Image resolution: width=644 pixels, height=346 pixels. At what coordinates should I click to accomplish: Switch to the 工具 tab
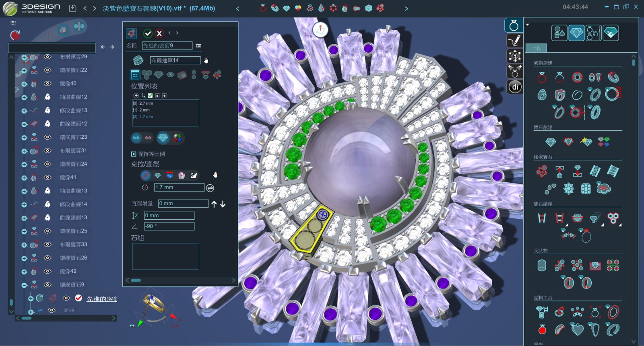pyautogui.click(x=536, y=48)
